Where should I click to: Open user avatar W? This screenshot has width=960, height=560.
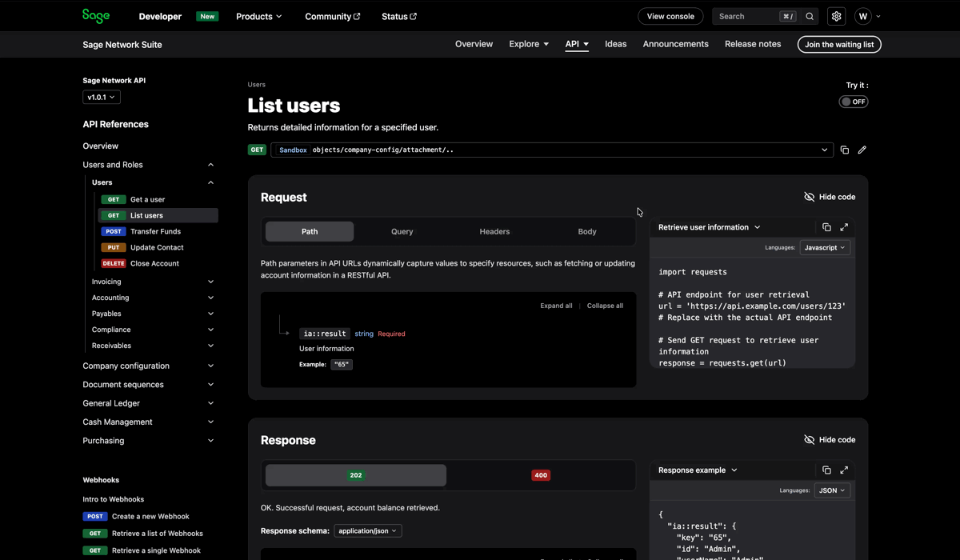[862, 16]
